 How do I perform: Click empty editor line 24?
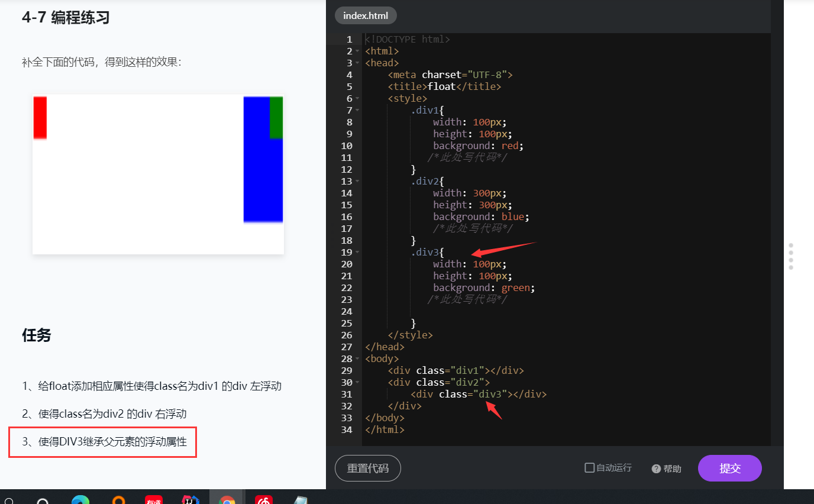(566, 311)
